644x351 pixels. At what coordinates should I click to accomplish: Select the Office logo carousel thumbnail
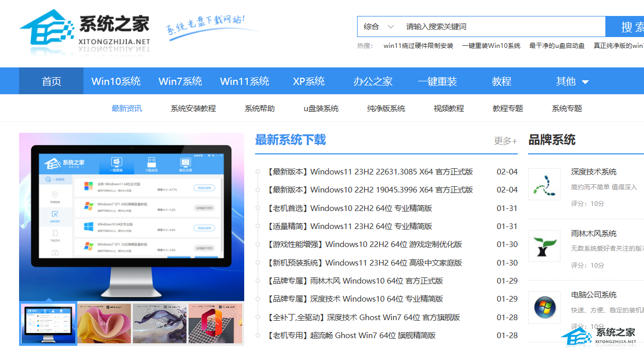[216, 324]
